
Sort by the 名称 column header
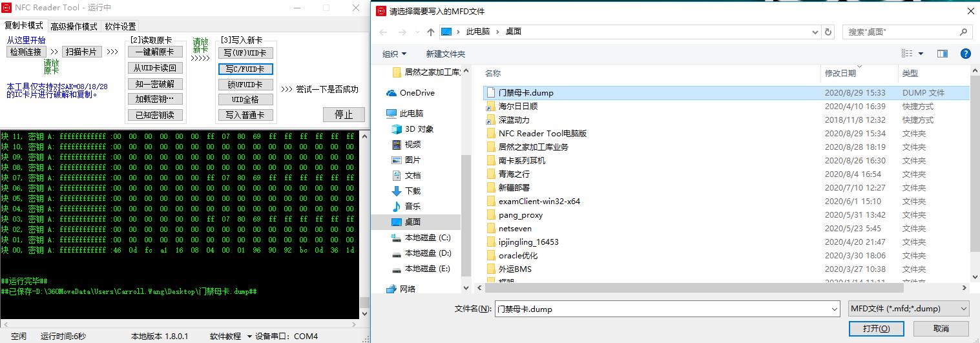[x=493, y=73]
